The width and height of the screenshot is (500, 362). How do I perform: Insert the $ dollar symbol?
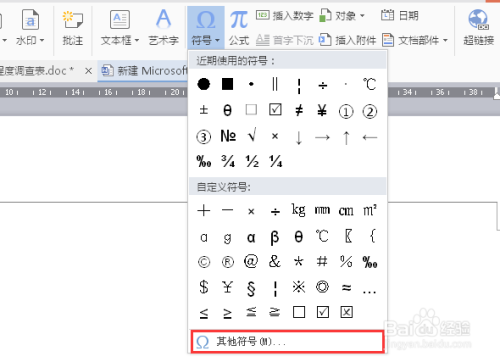[x=204, y=287]
